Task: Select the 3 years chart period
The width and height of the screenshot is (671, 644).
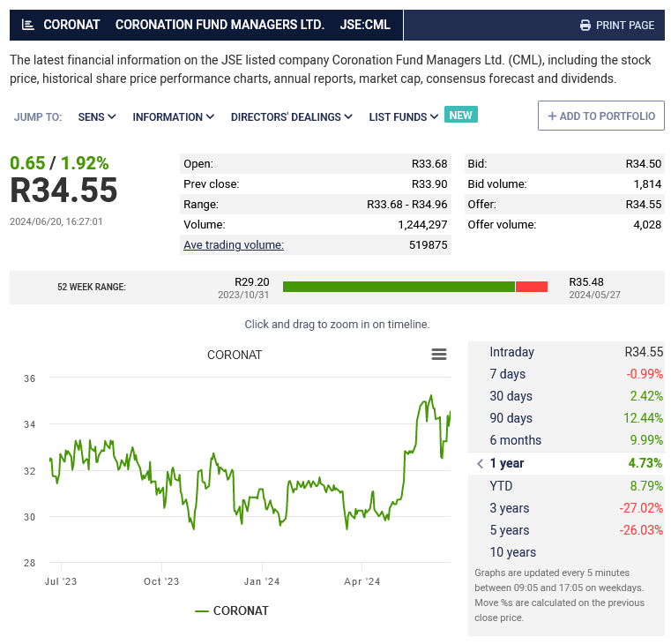Action: [566, 508]
